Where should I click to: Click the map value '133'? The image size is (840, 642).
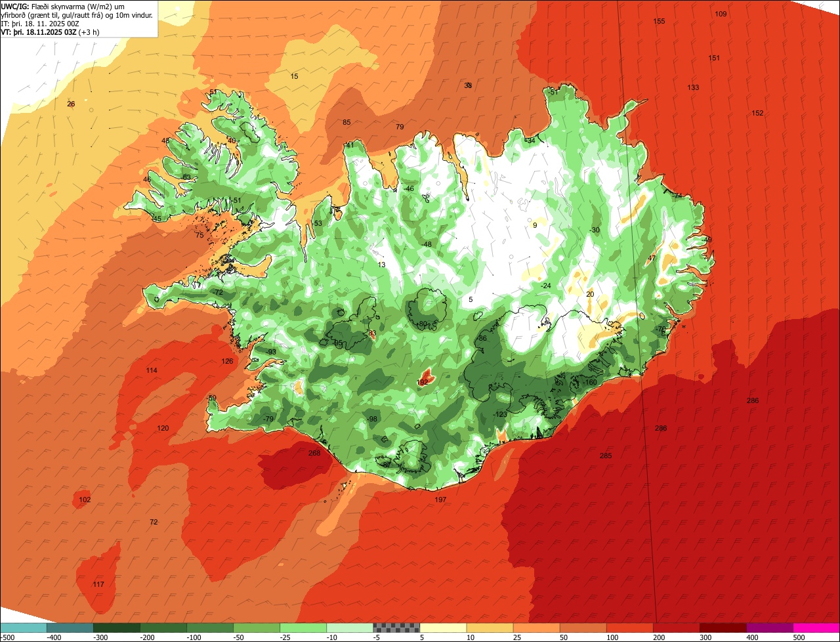693,88
